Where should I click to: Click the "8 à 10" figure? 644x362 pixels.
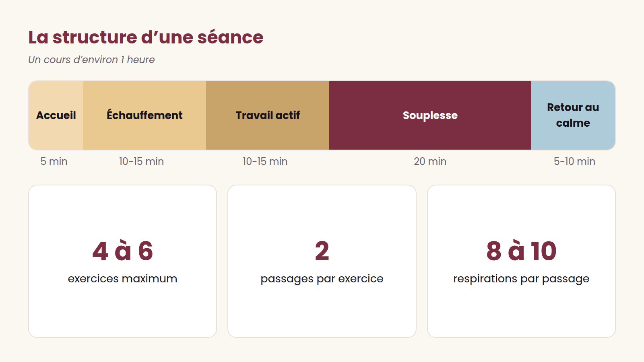tap(521, 251)
